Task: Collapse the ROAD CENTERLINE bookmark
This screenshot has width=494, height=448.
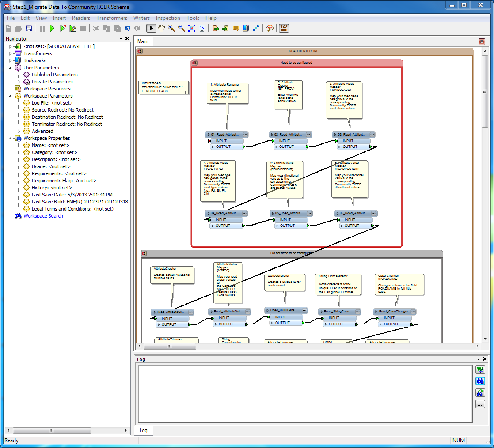Action: tap(140, 51)
